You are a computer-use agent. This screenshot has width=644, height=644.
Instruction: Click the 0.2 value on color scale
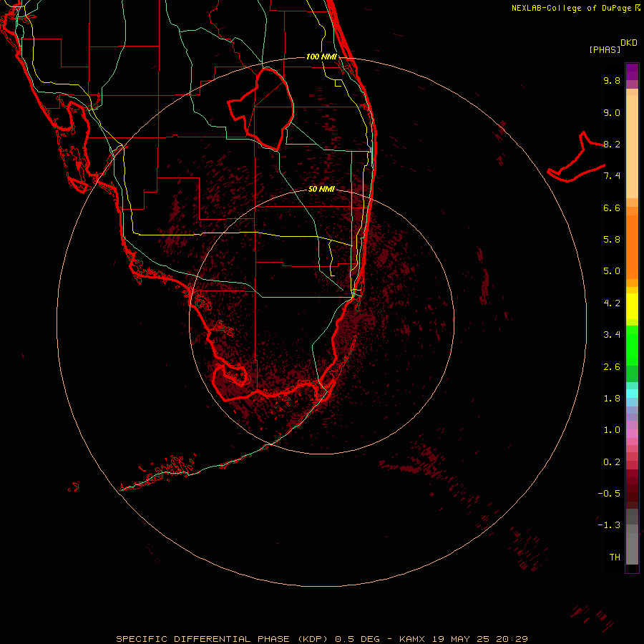[x=612, y=462]
